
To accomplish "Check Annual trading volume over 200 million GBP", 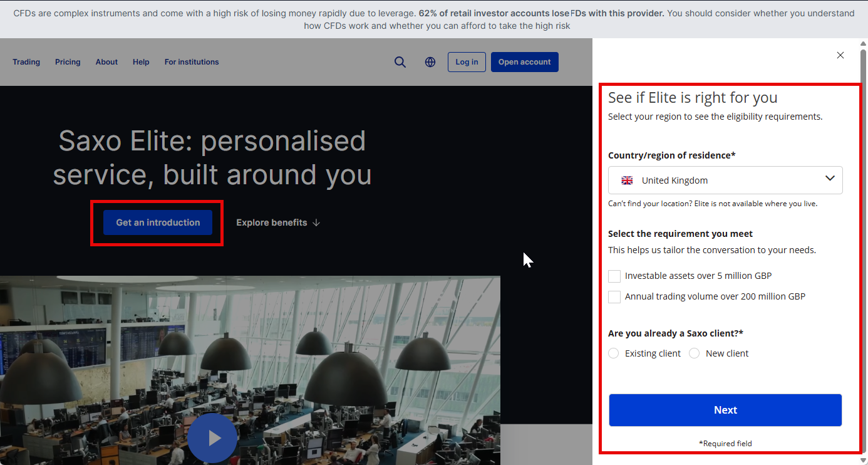I will coord(614,297).
